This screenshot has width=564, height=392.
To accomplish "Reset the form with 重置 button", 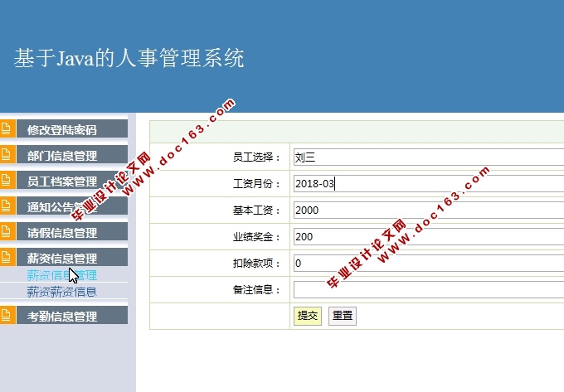I will pyautogui.click(x=343, y=316).
